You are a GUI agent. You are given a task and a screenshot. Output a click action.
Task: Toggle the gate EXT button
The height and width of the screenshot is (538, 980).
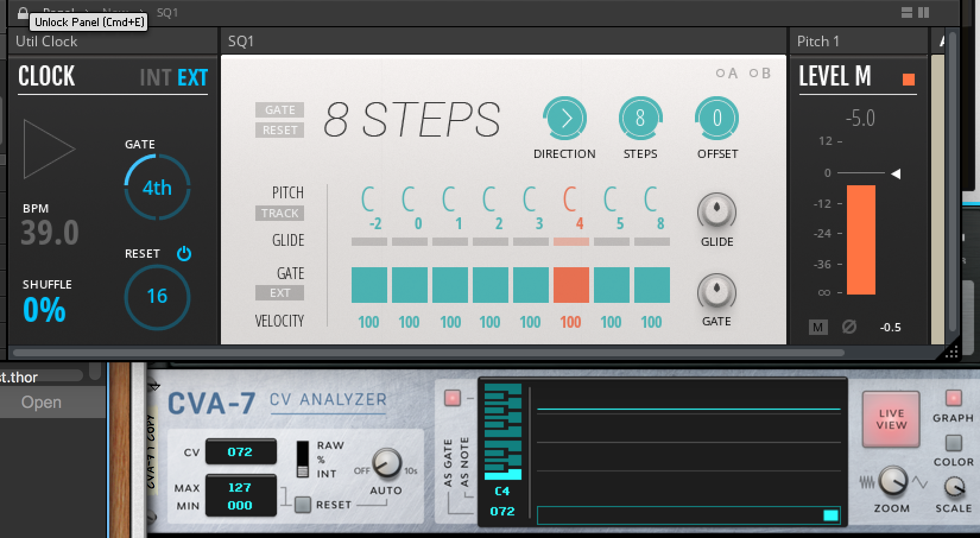click(280, 293)
